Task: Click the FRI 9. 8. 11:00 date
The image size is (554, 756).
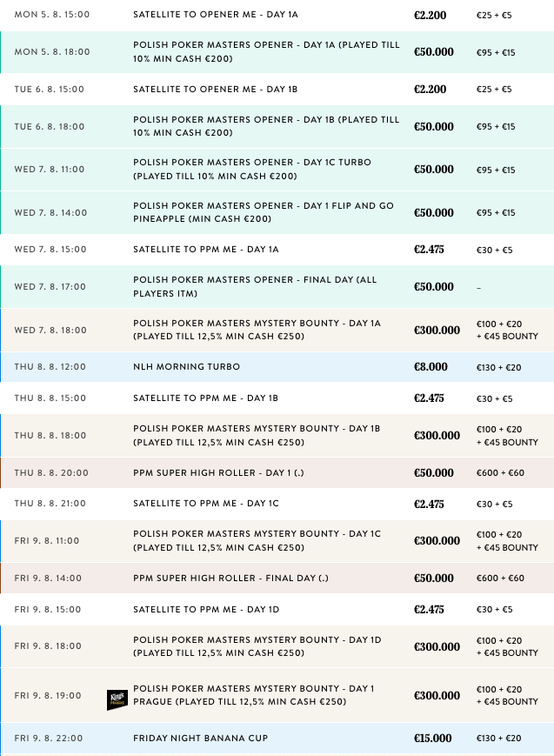Action: click(47, 541)
